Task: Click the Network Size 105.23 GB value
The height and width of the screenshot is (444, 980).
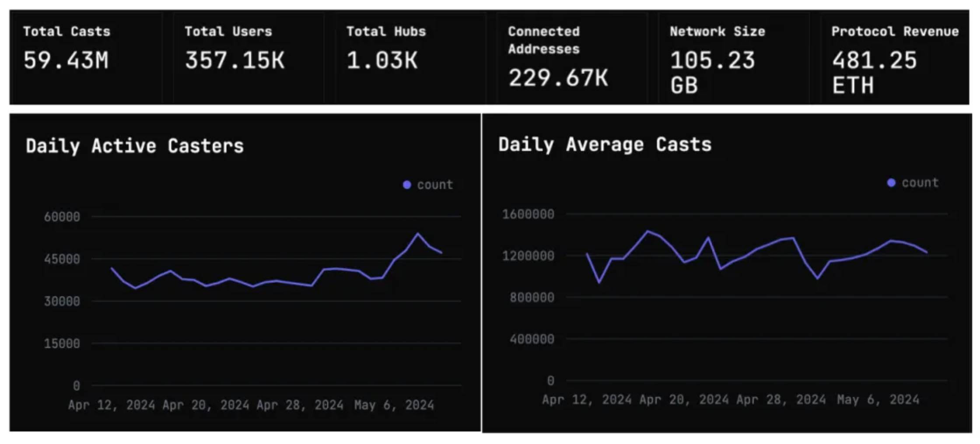Action: 712,72
